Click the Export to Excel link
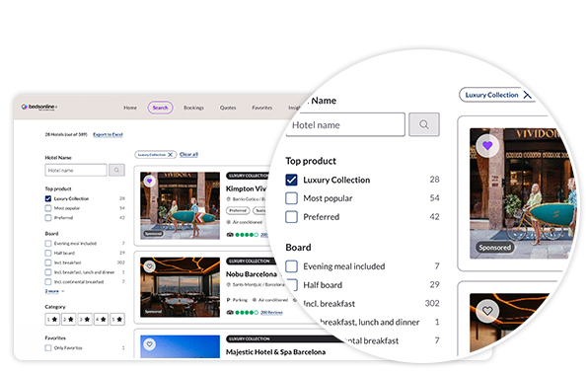Image resolution: width=588 pixels, height=374 pixels. [x=108, y=134]
